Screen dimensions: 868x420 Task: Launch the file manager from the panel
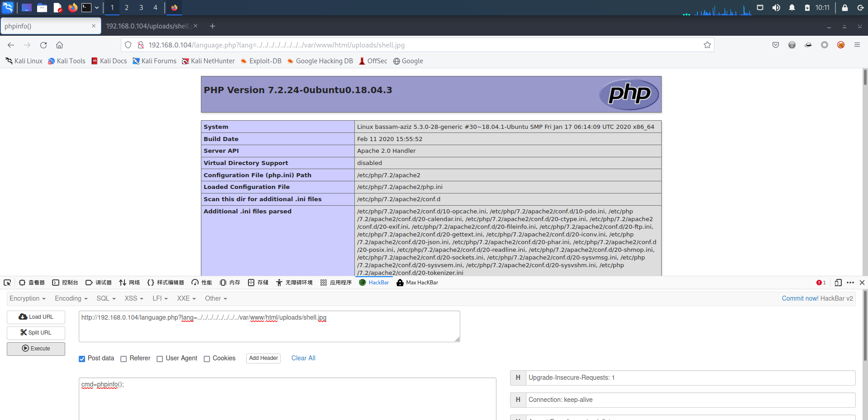tap(42, 8)
